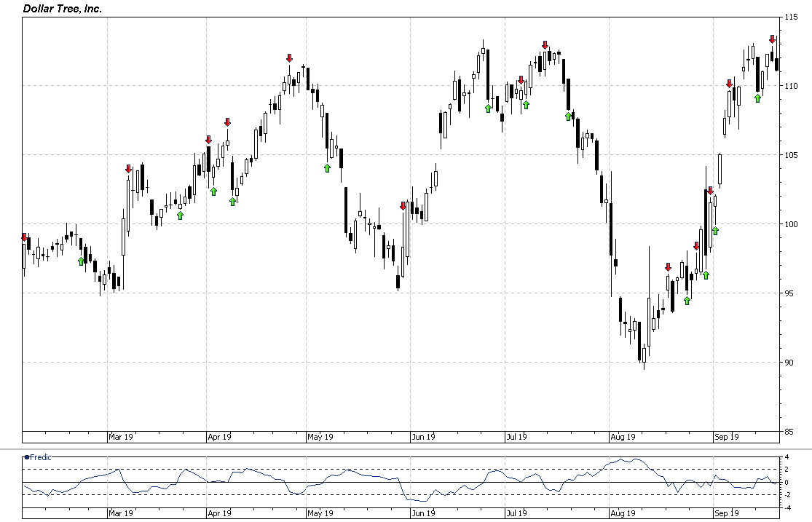Click "Mar 19" on the Fredic panel date axis
Screen dimensions: 812x522
[121, 513]
